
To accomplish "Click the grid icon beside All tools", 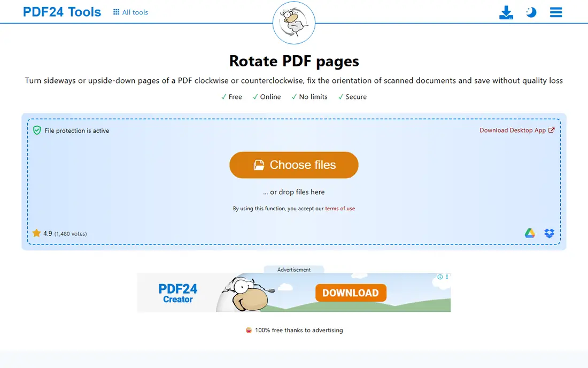I will pyautogui.click(x=116, y=12).
